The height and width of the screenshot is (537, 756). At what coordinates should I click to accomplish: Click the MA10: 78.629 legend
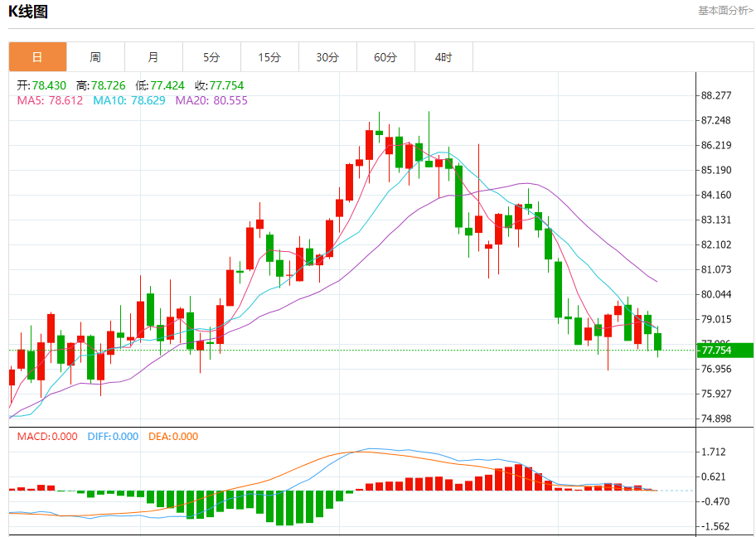[x=129, y=101]
